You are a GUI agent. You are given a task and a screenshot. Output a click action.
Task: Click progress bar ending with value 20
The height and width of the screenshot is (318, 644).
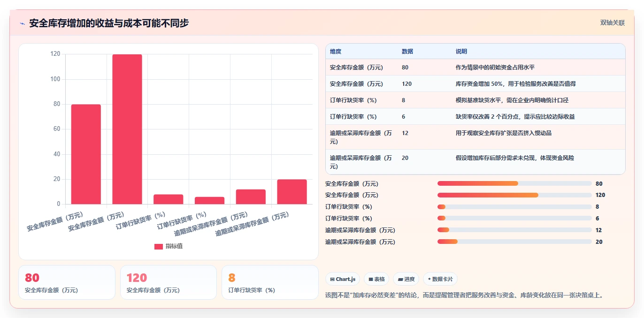pos(514,242)
